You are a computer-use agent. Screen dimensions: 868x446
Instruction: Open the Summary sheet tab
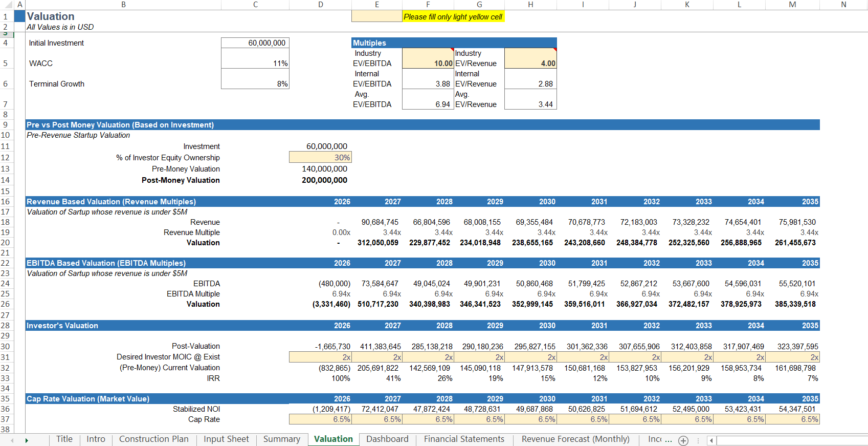click(x=282, y=439)
